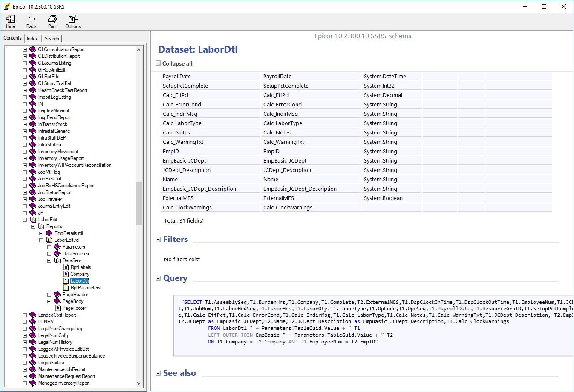Expand the Parameters tree node
574x392 pixels.
(x=49, y=247)
